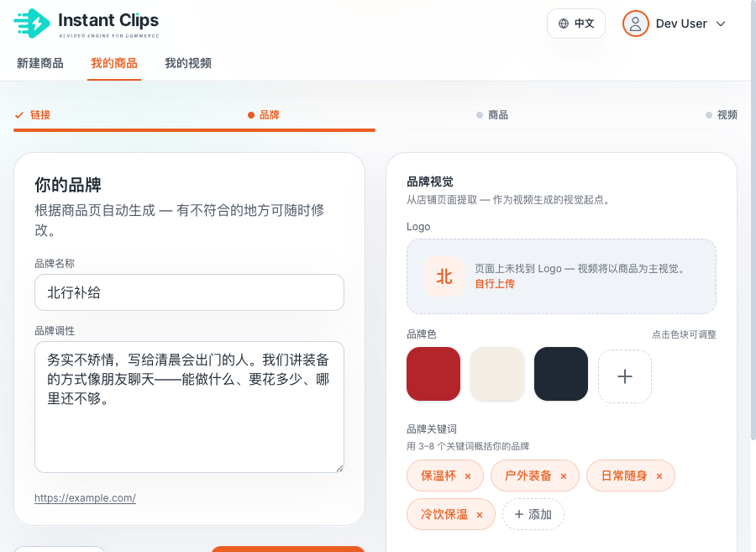Click the page vertical scrollbar
The image size is (756, 552).
pyautogui.click(x=753, y=219)
